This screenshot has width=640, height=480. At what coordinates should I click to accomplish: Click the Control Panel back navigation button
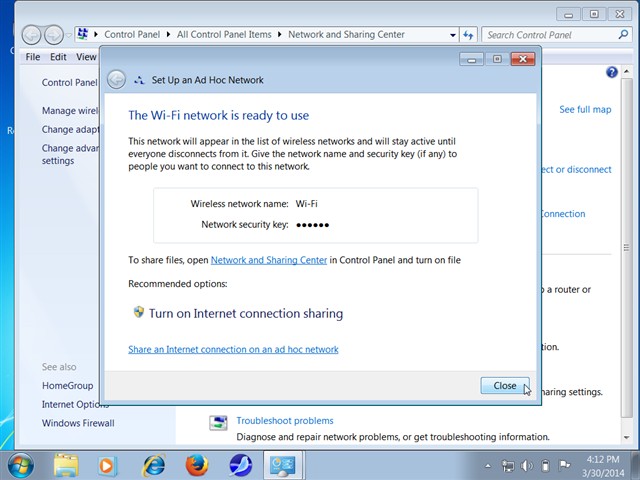pos(31,35)
